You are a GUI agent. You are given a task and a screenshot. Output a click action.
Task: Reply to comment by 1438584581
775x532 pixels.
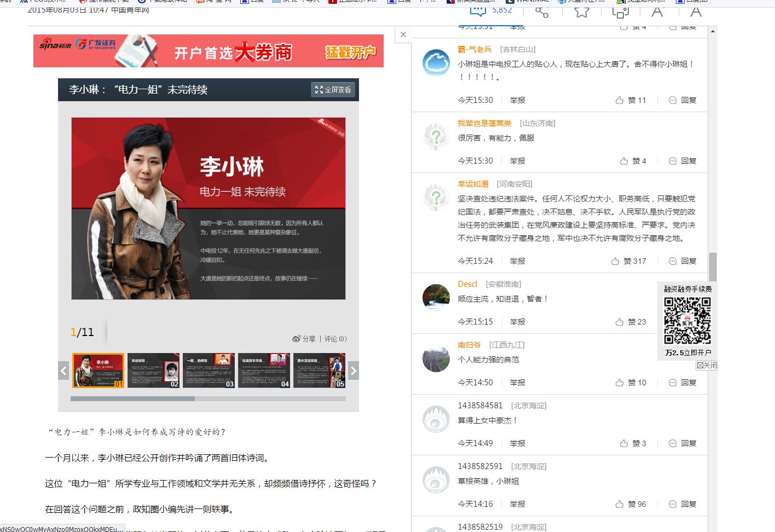tap(683, 443)
